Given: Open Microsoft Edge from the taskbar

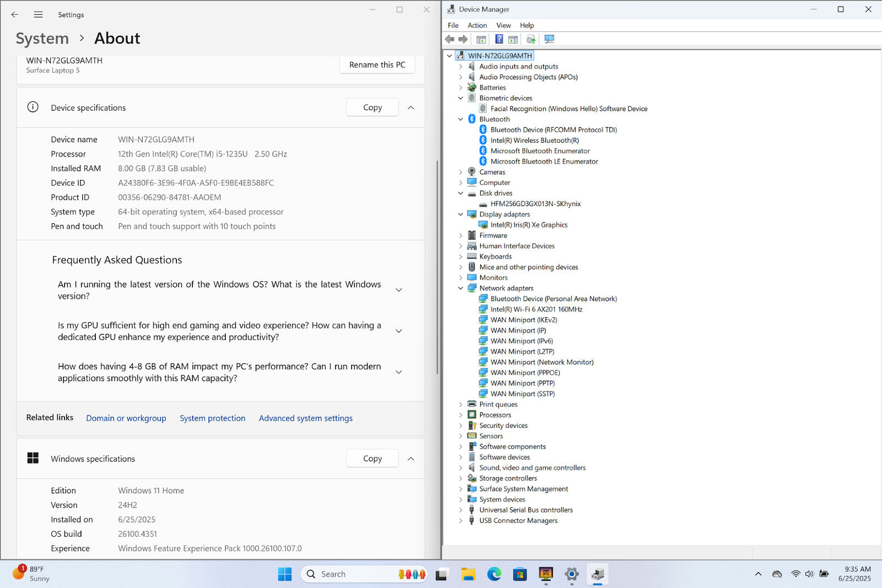Looking at the screenshot, I should pos(494,574).
